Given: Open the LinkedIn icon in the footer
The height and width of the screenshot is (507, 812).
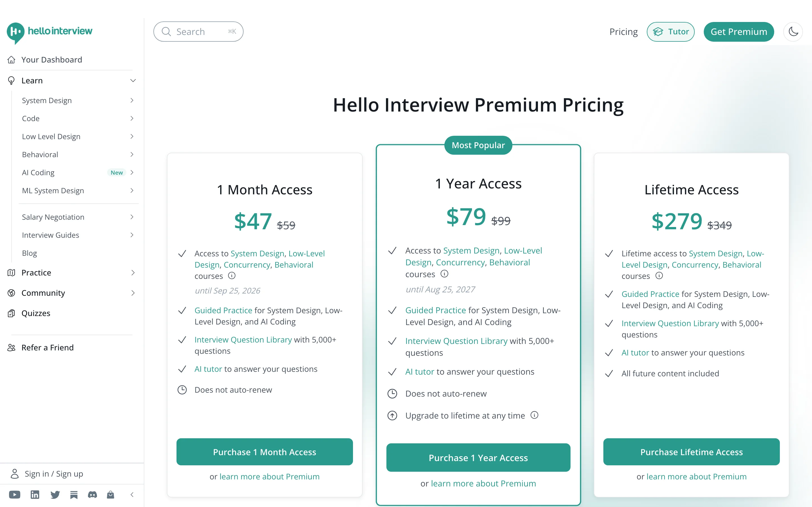Looking at the screenshot, I should pyautogui.click(x=35, y=495).
